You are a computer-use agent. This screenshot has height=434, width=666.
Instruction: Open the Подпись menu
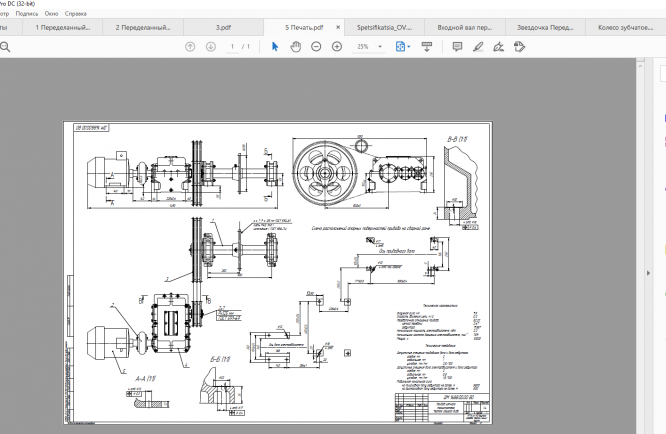[x=27, y=14]
